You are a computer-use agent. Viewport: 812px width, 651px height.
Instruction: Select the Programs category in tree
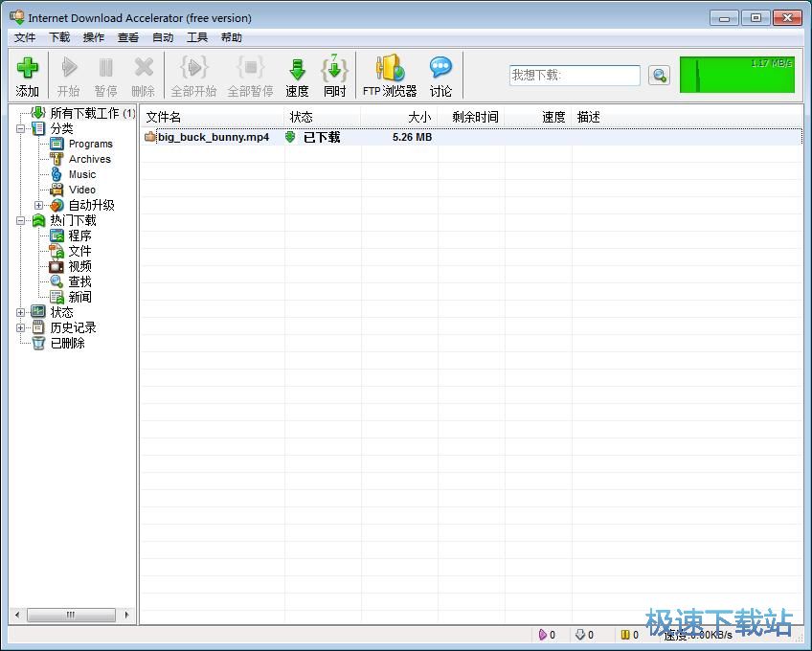(x=91, y=144)
